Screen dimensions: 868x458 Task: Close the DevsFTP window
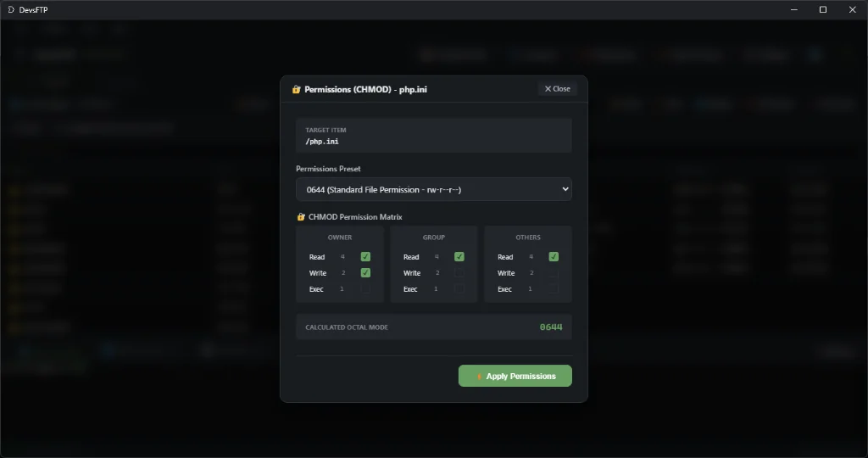(853, 9)
